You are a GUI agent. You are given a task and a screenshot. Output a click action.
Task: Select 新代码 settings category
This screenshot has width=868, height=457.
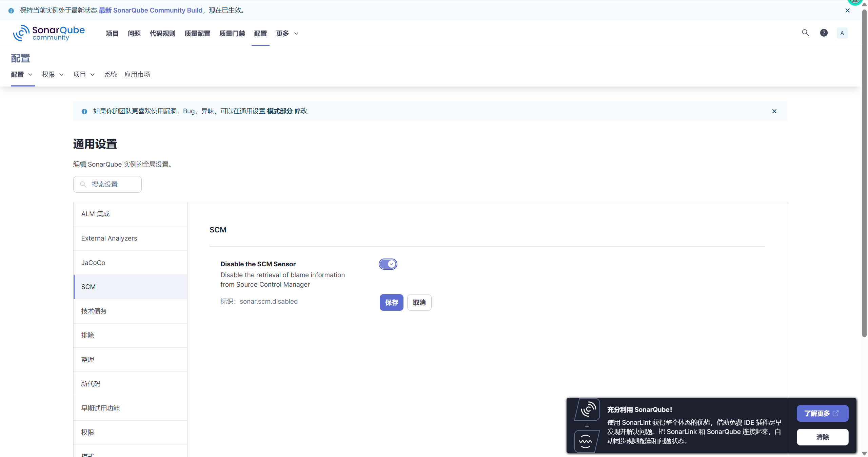tap(130, 384)
